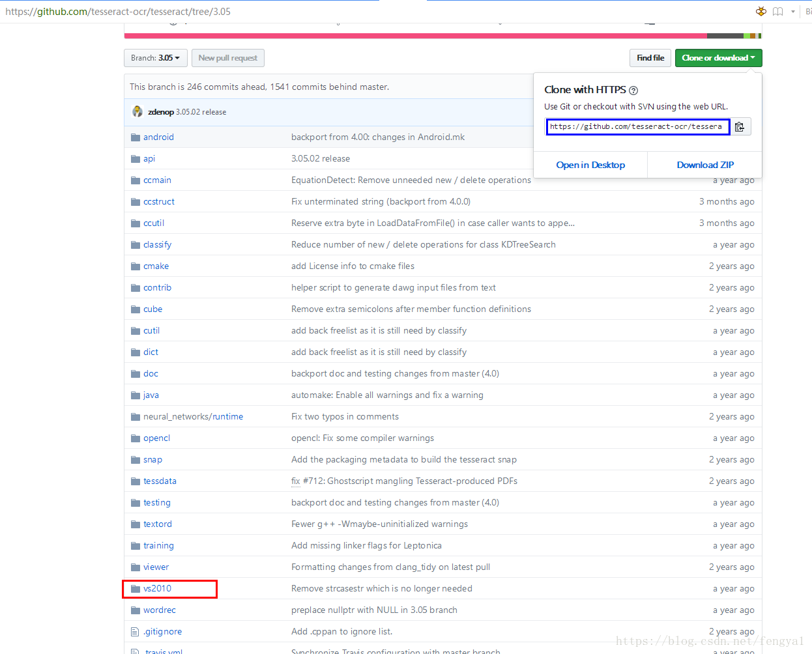The width and height of the screenshot is (812, 654).
Task: Select the HTTPS clone URL field
Action: (637, 126)
